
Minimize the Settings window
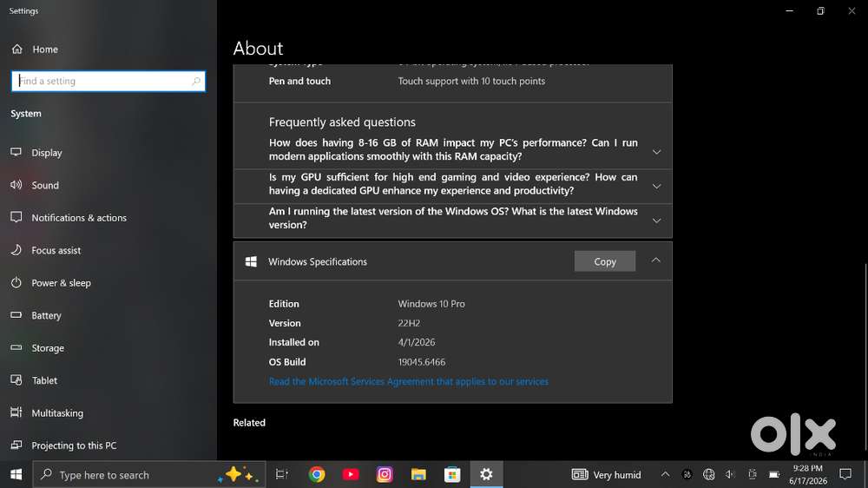790,11
